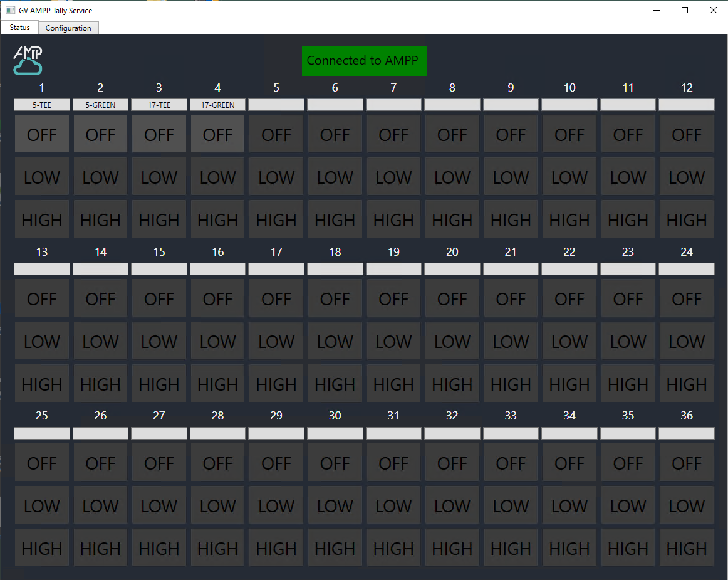Set tally 25 to OFF
728x580 pixels.
(x=42, y=462)
